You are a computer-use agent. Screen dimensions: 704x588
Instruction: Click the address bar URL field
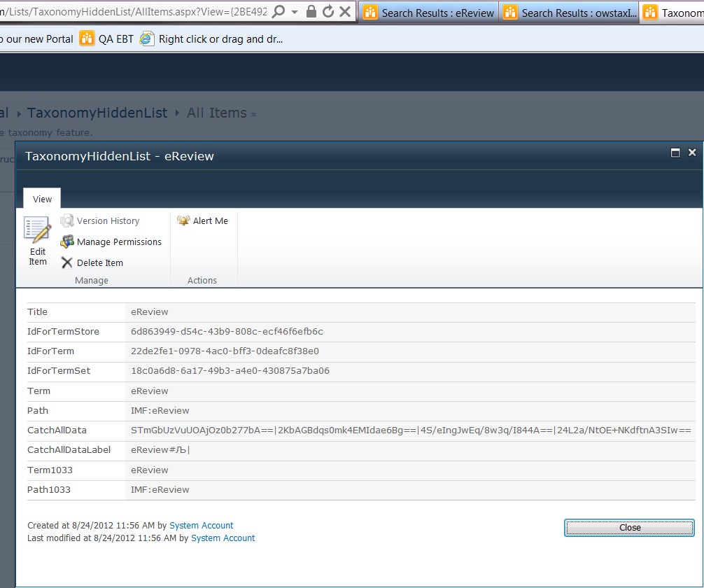(x=140, y=13)
